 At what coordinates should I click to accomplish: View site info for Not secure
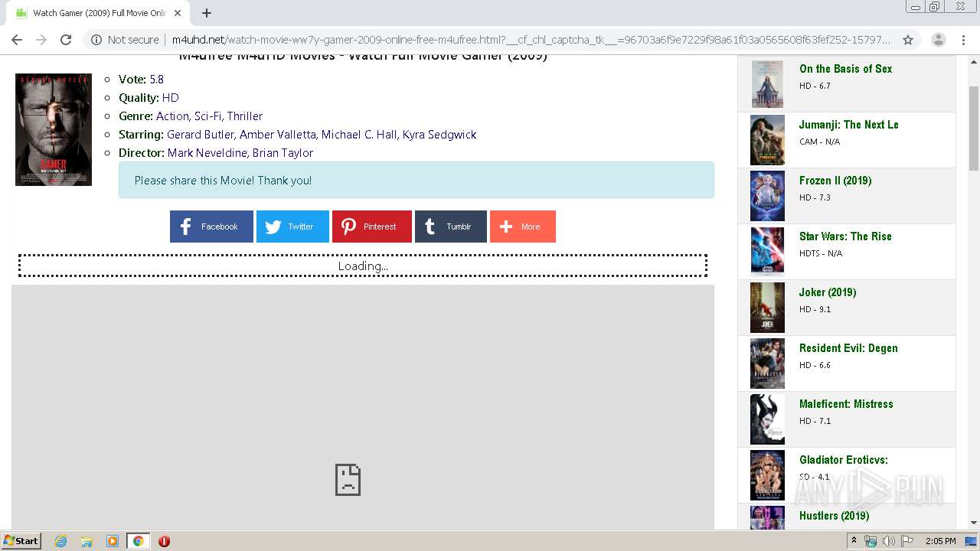tap(125, 40)
